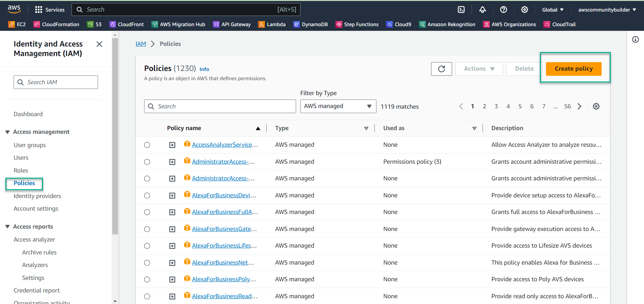The image size is (644, 304).
Task: Open the Type column filter arrow
Action: click(366, 128)
